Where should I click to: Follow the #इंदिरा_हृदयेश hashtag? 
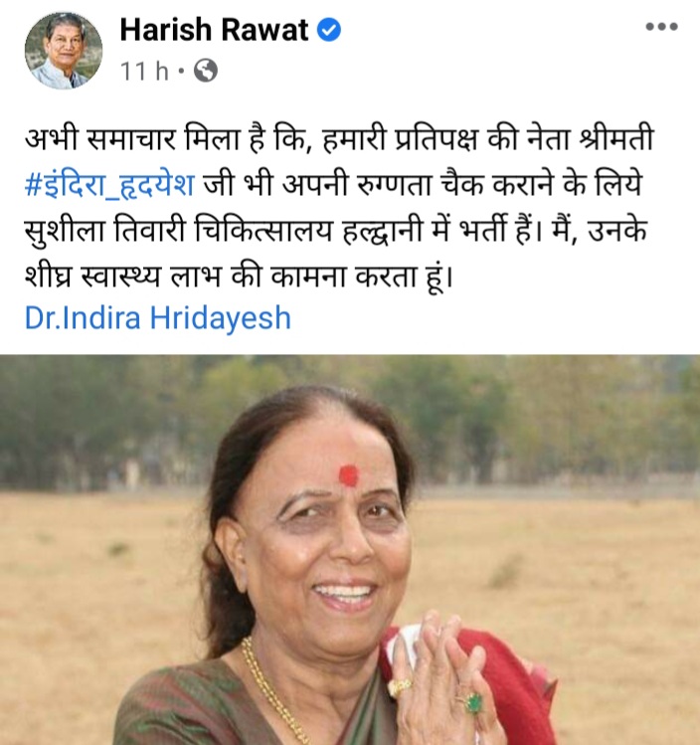point(109,185)
